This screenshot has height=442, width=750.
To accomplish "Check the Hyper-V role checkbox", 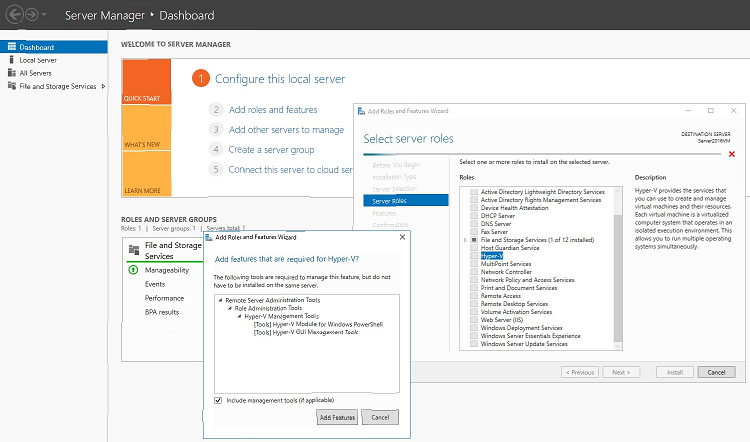I will tap(474, 256).
